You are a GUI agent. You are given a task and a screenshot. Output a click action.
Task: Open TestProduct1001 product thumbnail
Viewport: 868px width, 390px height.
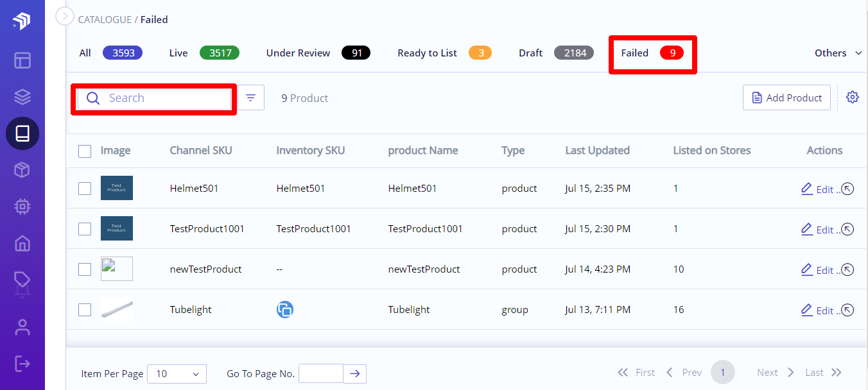click(117, 228)
